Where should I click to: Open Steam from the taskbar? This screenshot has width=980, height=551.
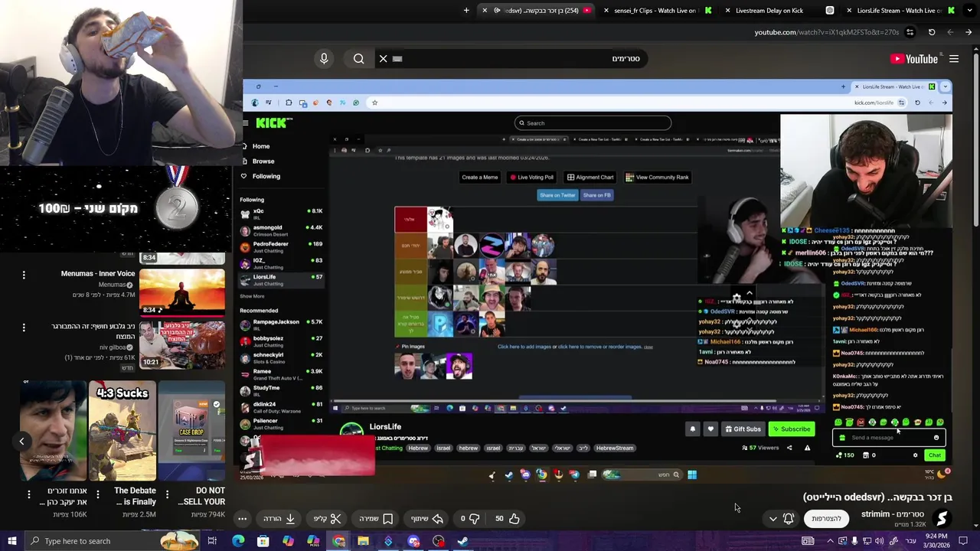462,541
